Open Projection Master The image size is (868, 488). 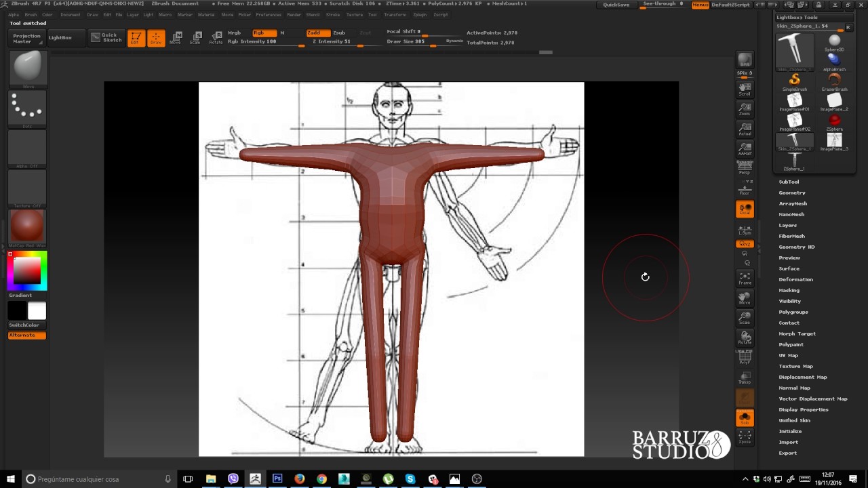27,38
